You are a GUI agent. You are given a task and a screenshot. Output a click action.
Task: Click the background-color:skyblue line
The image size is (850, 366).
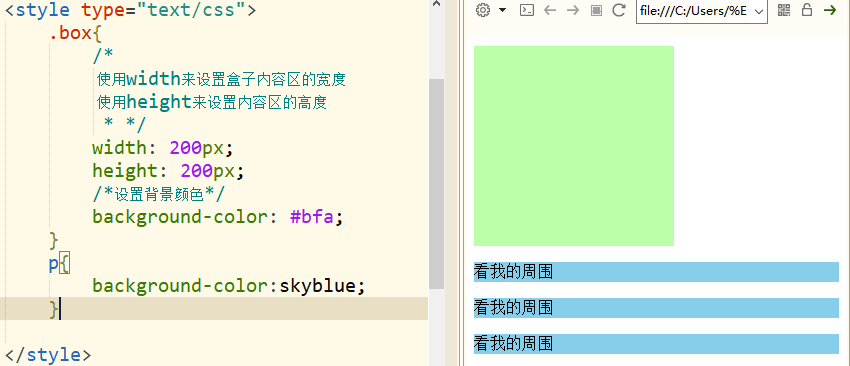[229, 286]
